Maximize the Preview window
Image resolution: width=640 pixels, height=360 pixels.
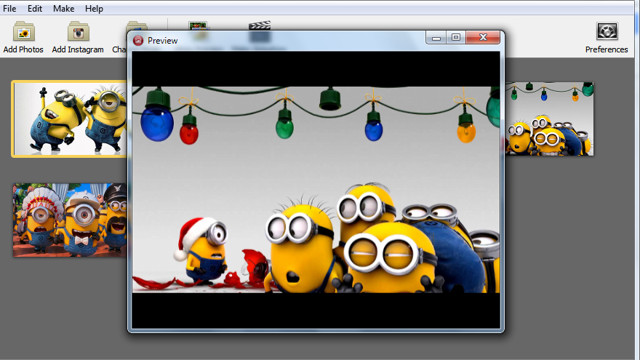456,38
